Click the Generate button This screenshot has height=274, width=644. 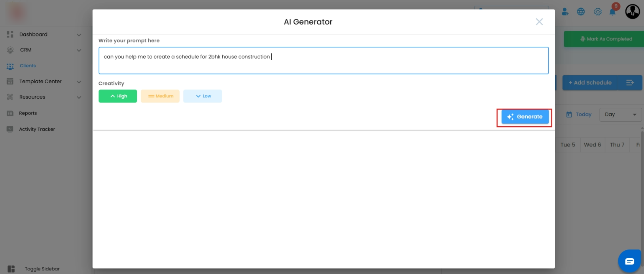[525, 117]
